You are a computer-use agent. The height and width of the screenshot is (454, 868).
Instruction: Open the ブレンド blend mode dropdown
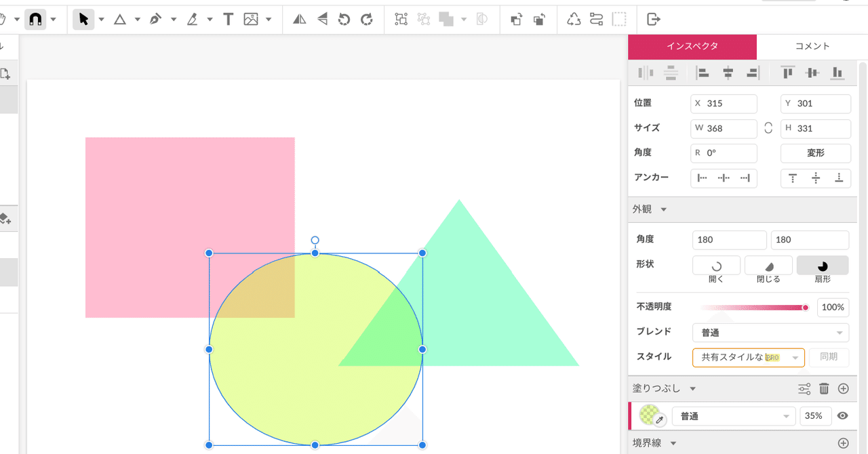(770, 333)
